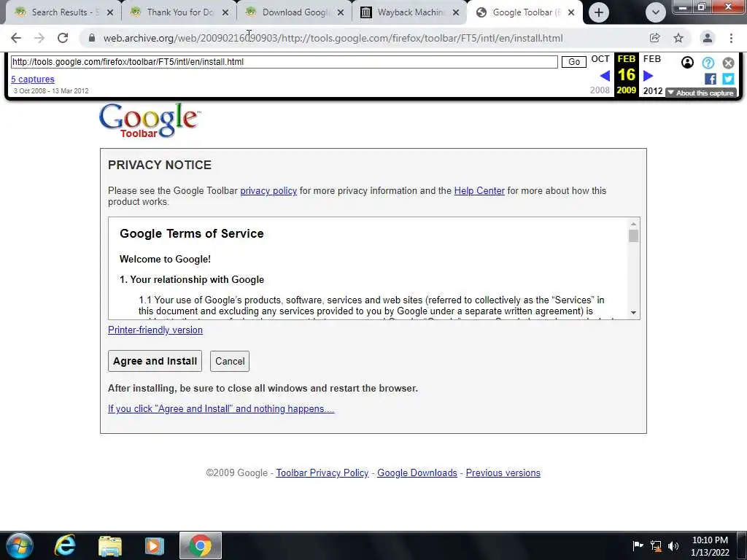Go back using the browser back arrow

pyautogui.click(x=16, y=38)
